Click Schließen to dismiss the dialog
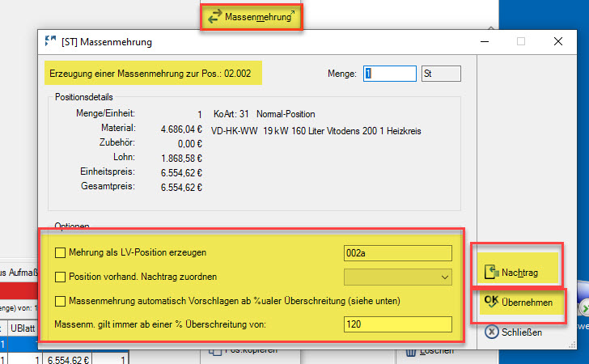The image size is (589, 364). (516, 332)
